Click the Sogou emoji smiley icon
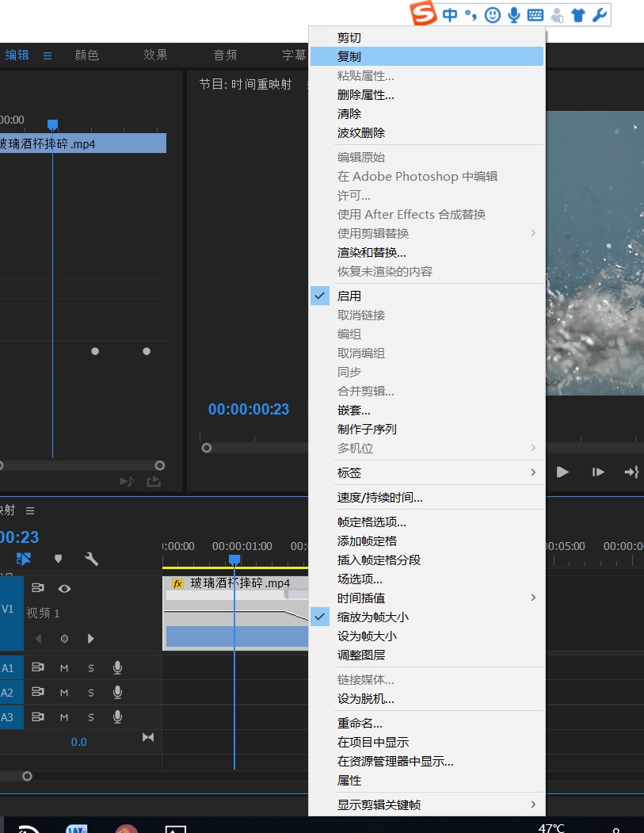This screenshot has width=644, height=833. point(492,15)
